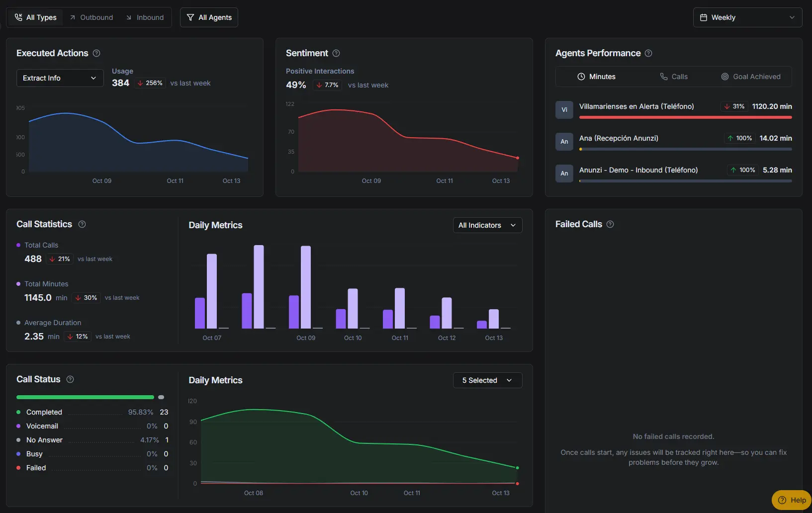The image size is (812, 513).
Task: Click the help icon beside Executed Actions
Action: tap(96, 53)
